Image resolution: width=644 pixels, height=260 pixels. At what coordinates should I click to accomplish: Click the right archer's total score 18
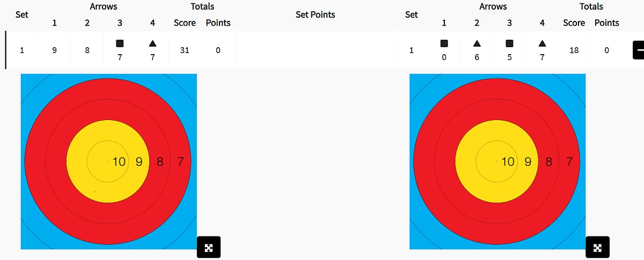pos(574,50)
